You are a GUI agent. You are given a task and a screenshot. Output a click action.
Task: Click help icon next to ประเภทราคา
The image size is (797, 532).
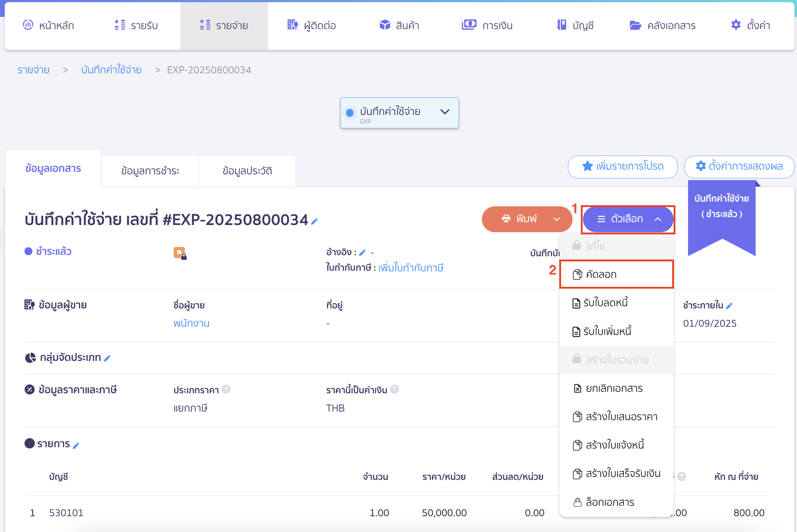pyautogui.click(x=226, y=389)
